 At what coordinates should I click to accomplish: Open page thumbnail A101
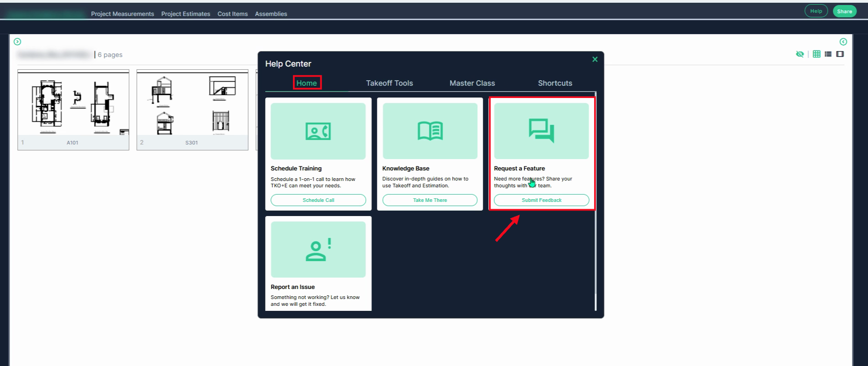73,110
